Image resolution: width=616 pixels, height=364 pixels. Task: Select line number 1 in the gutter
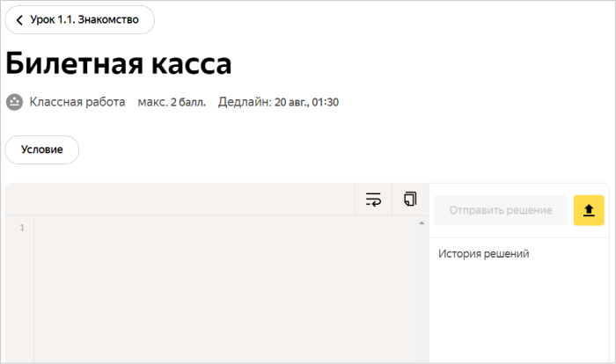click(21, 229)
